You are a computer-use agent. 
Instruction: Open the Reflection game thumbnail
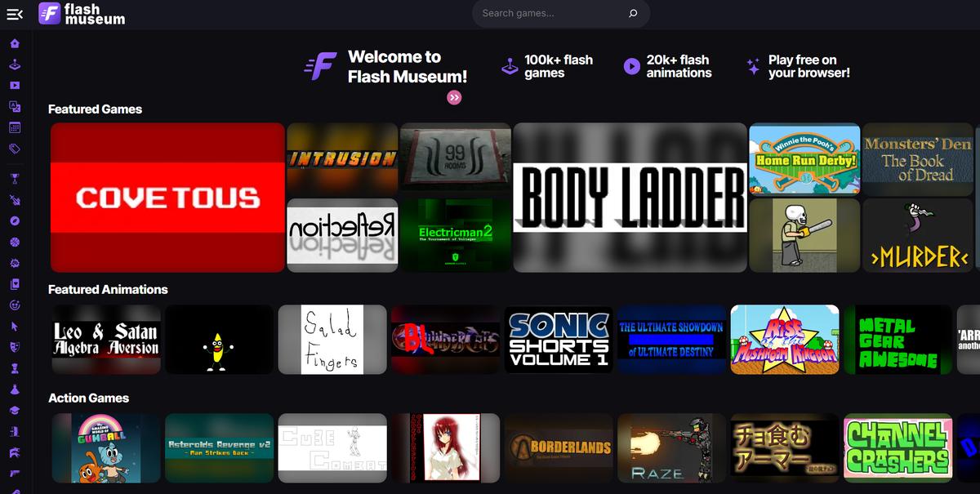(x=342, y=235)
